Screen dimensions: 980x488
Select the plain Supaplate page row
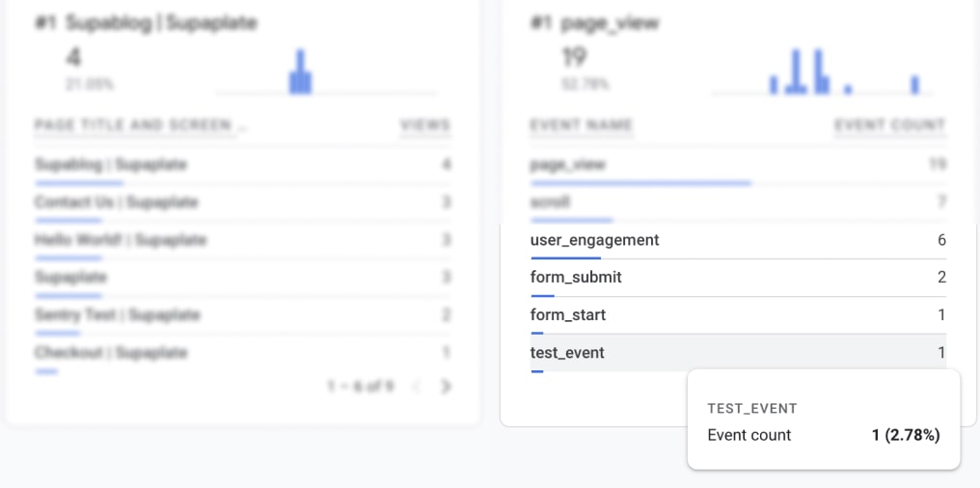242,278
